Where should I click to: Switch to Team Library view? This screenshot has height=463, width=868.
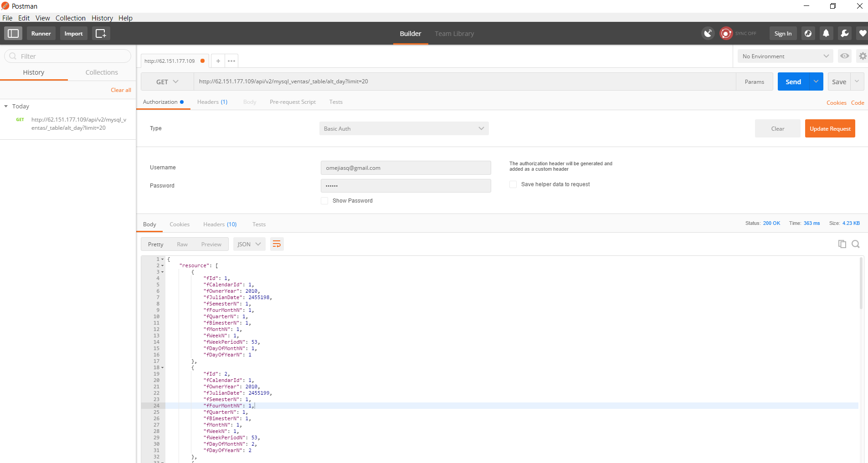click(x=454, y=34)
